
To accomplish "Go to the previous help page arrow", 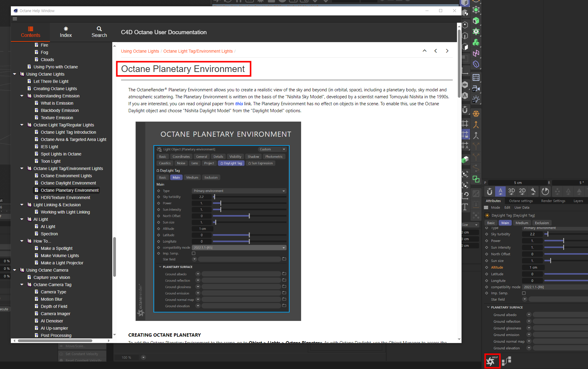I will (x=436, y=51).
